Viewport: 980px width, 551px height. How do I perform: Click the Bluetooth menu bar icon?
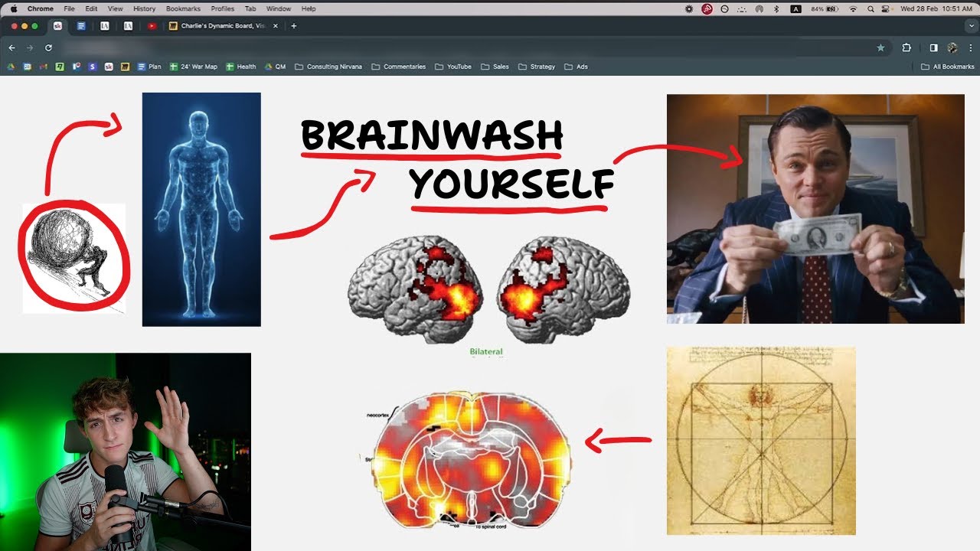pos(776,8)
